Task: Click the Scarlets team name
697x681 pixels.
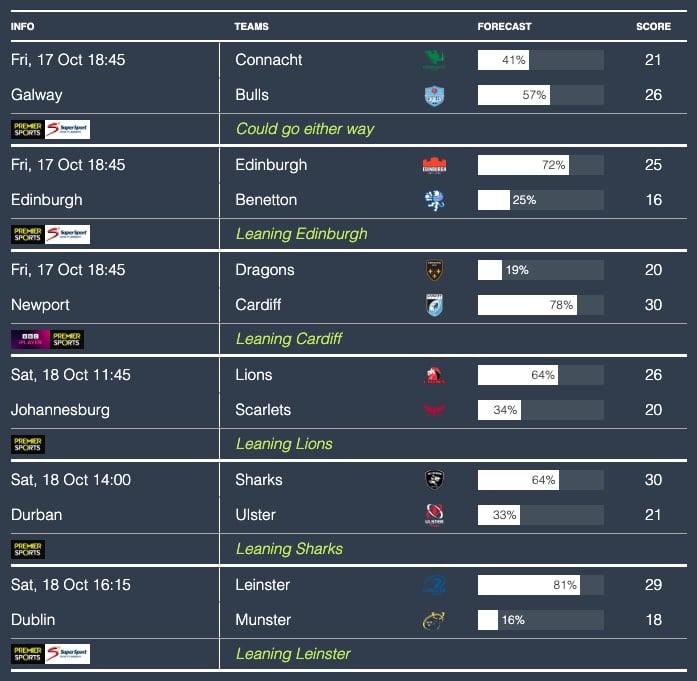Action: click(263, 410)
